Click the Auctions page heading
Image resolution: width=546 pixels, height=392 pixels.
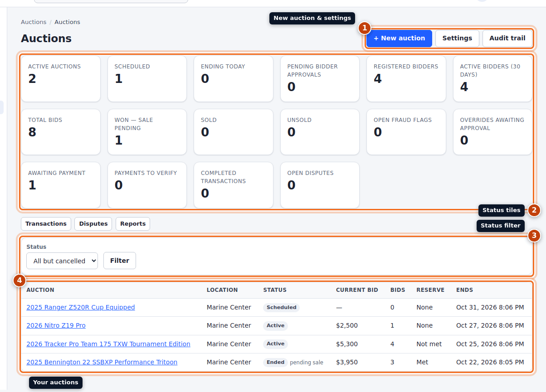click(46, 39)
